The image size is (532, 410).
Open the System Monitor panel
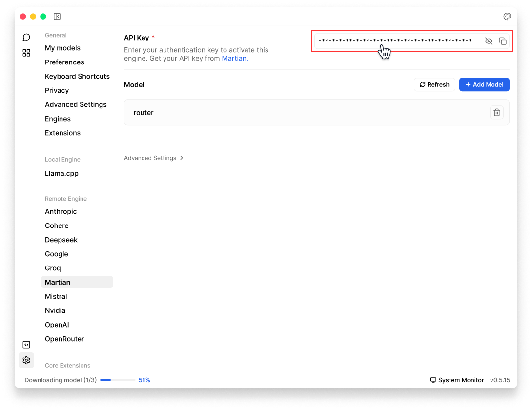tap(457, 380)
